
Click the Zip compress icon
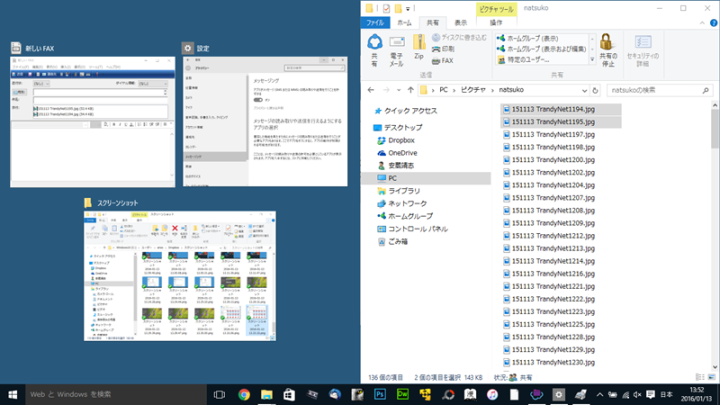tap(419, 47)
